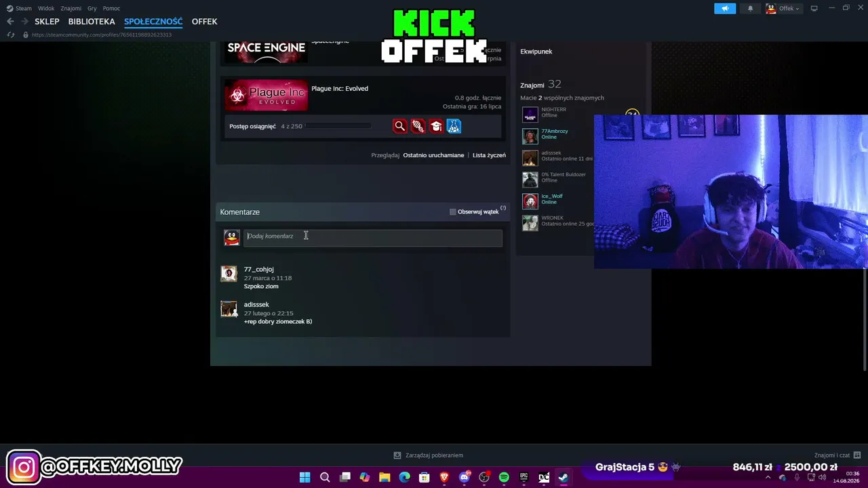Switch to the SKLEP tab
This screenshot has width=868, height=488.
tap(47, 22)
